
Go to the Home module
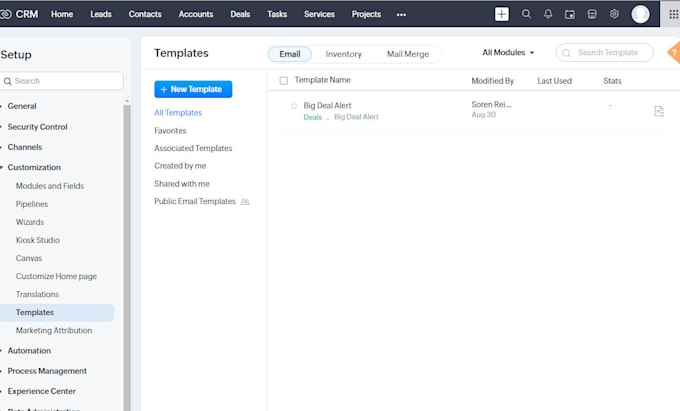62,14
